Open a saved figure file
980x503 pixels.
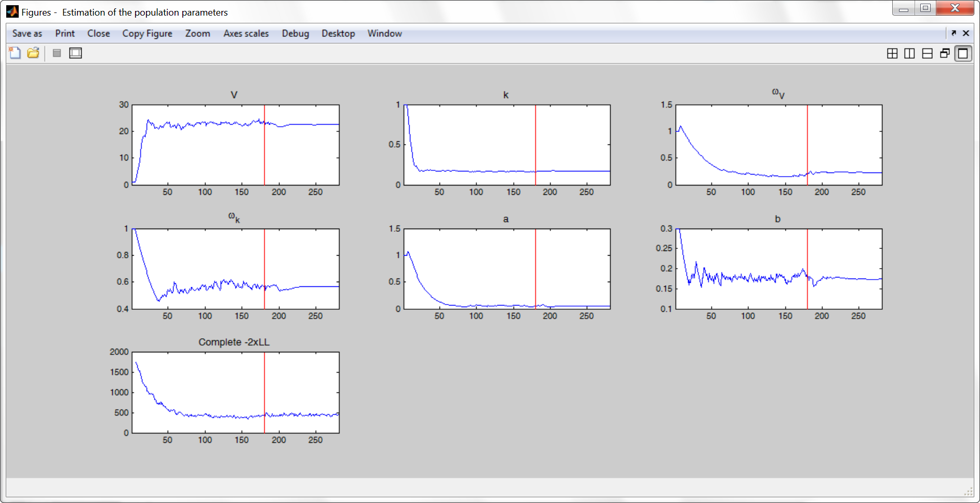(32, 52)
